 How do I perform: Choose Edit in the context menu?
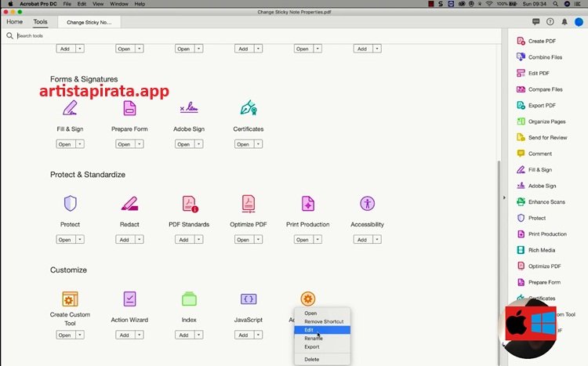click(x=310, y=330)
